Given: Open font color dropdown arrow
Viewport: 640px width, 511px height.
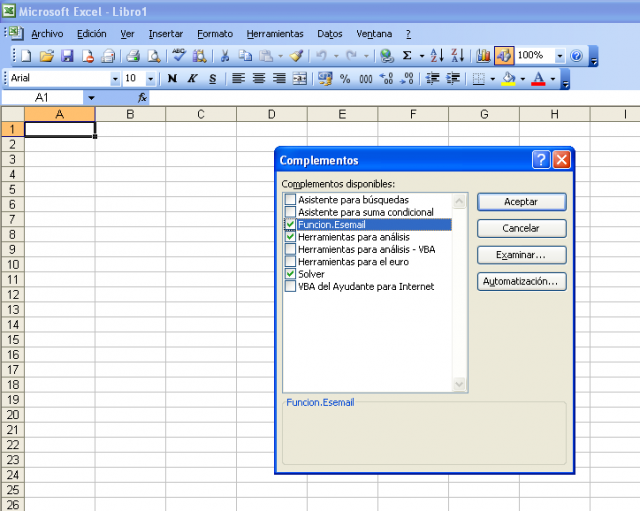Looking at the screenshot, I should point(553,78).
